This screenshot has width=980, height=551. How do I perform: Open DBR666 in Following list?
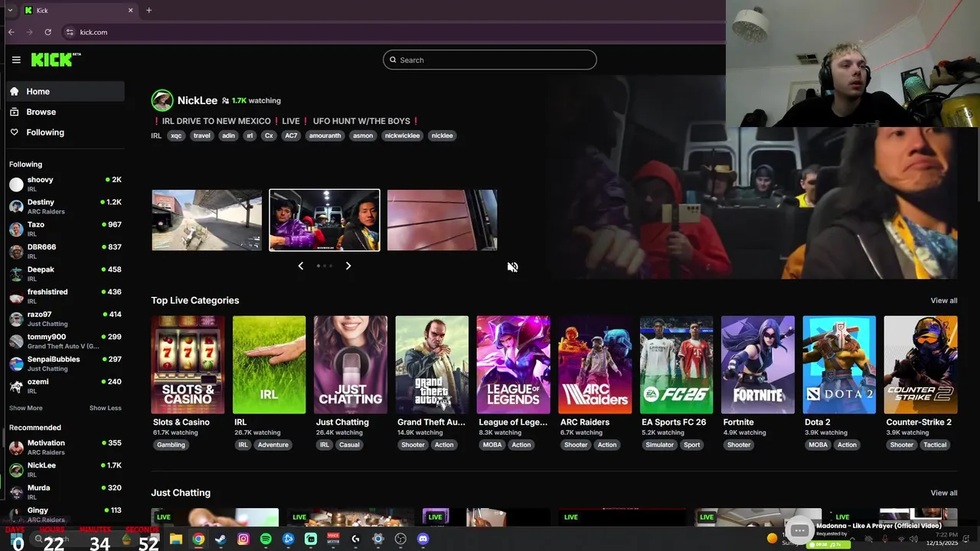[64, 251]
